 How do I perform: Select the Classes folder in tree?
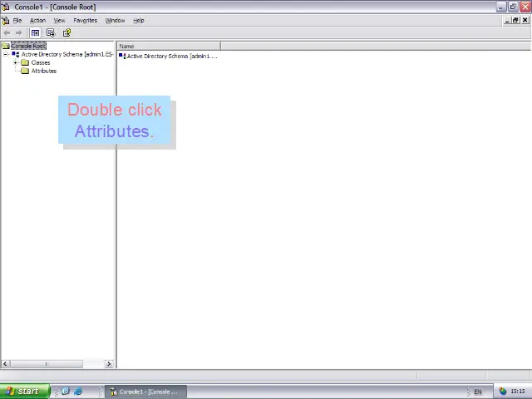pos(40,62)
